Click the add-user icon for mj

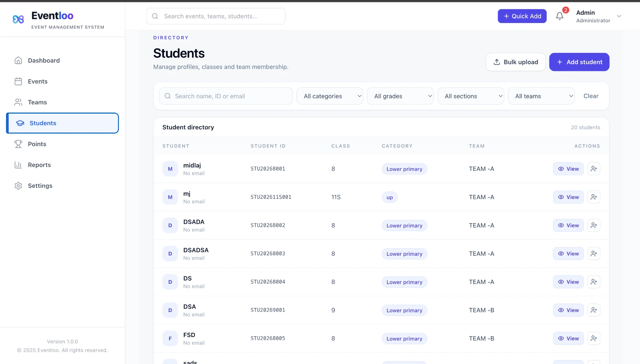[x=594, y=197]
